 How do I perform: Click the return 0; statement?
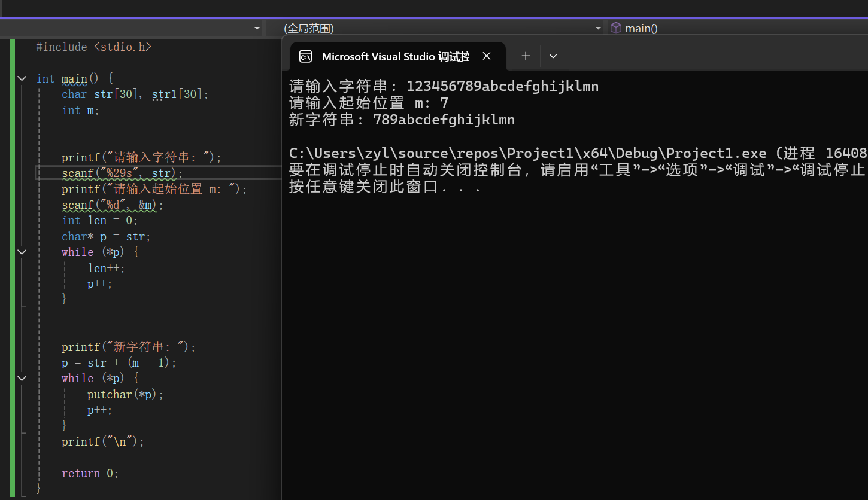(x=90, y=473)
